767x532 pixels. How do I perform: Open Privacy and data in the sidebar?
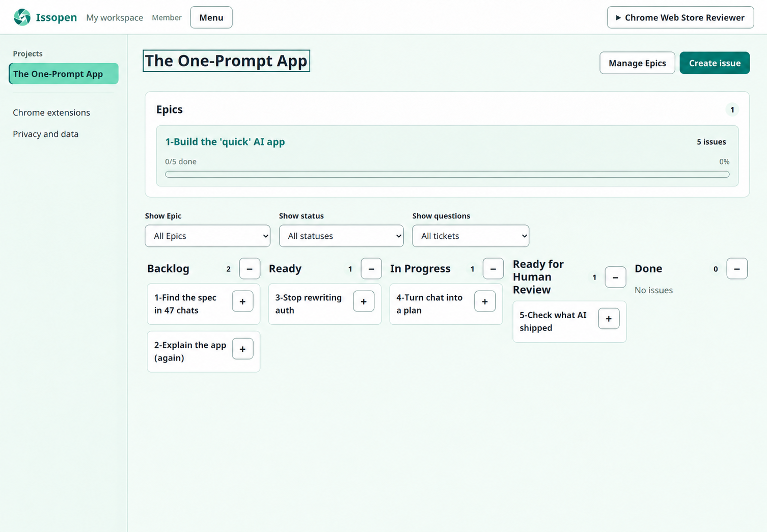click(46, 134)
